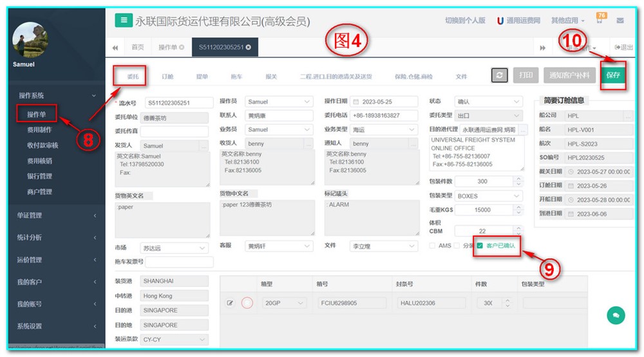Image resolution: width=644 pixels, height=357 pixels.
Task: Expand the 统计分析 sidebar section
Action: tap(57, 237)
